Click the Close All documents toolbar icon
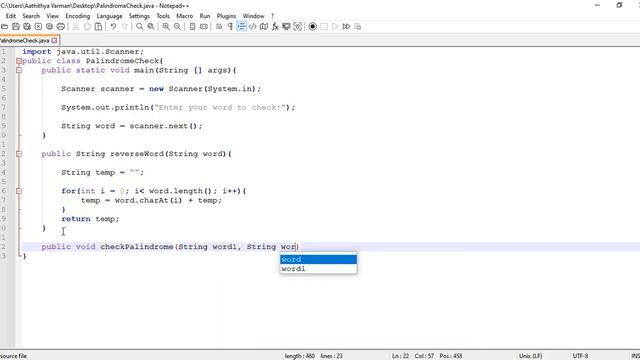Viewport: 640px width, 360px height. [49, 27]
